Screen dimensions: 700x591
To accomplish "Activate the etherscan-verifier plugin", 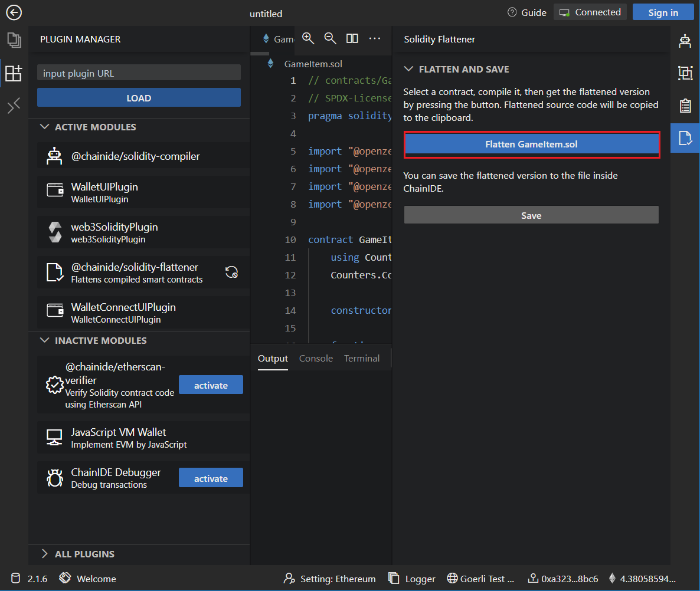I will coord(211,385).
